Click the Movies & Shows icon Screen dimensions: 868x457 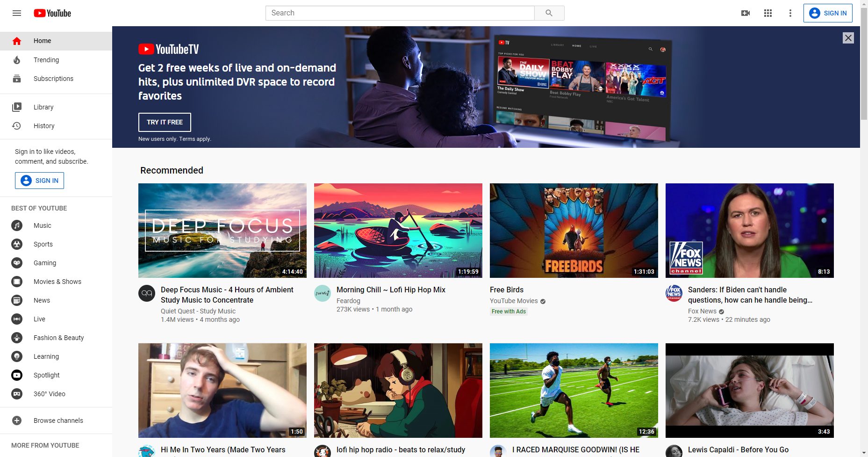[17, 282]
